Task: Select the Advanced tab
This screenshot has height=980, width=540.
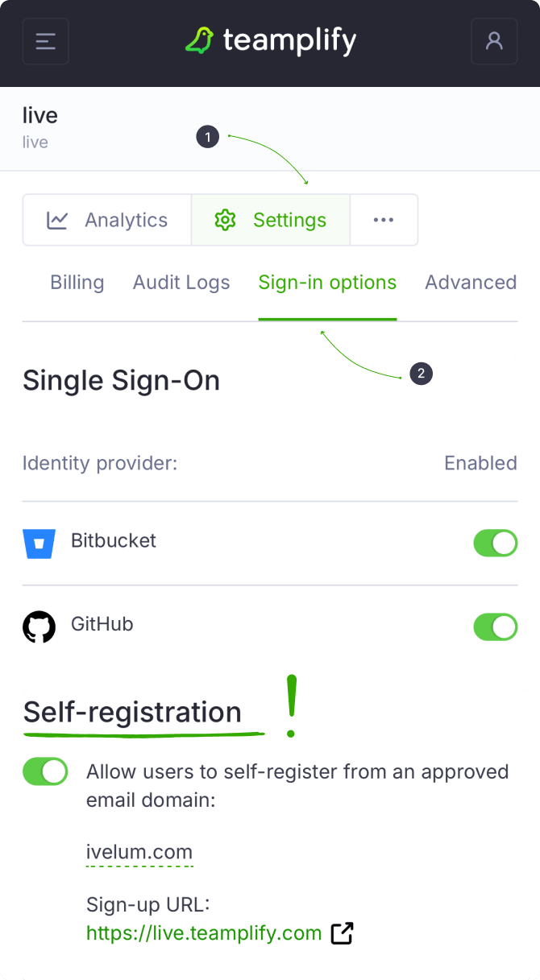Action: click(x=471, y=283)
